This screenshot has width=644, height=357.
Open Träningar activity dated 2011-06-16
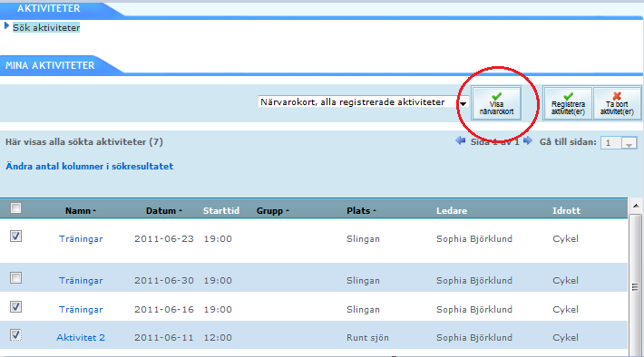(x=81, y=310)
